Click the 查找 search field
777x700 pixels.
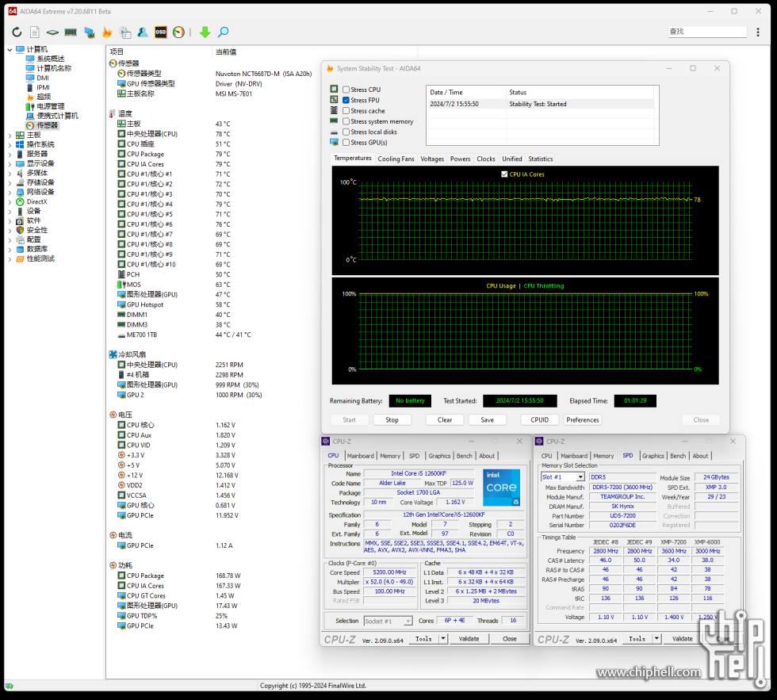706,32
